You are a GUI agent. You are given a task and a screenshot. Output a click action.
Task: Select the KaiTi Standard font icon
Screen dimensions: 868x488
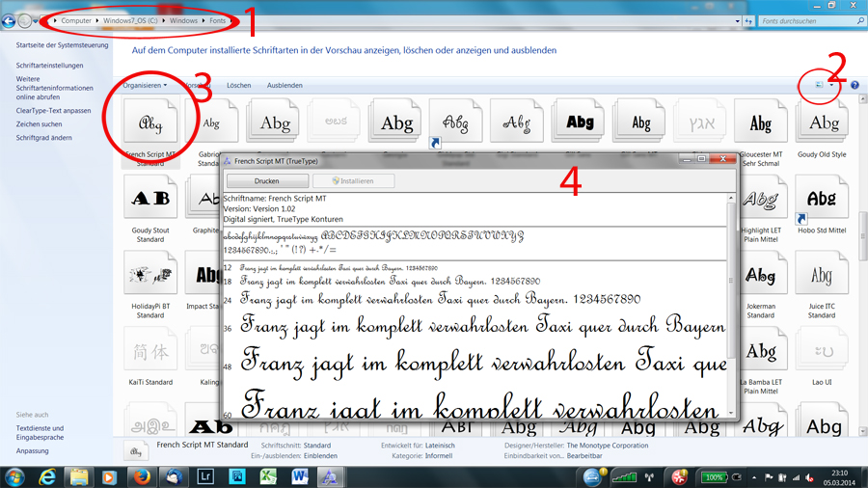(x=150, y=349)
